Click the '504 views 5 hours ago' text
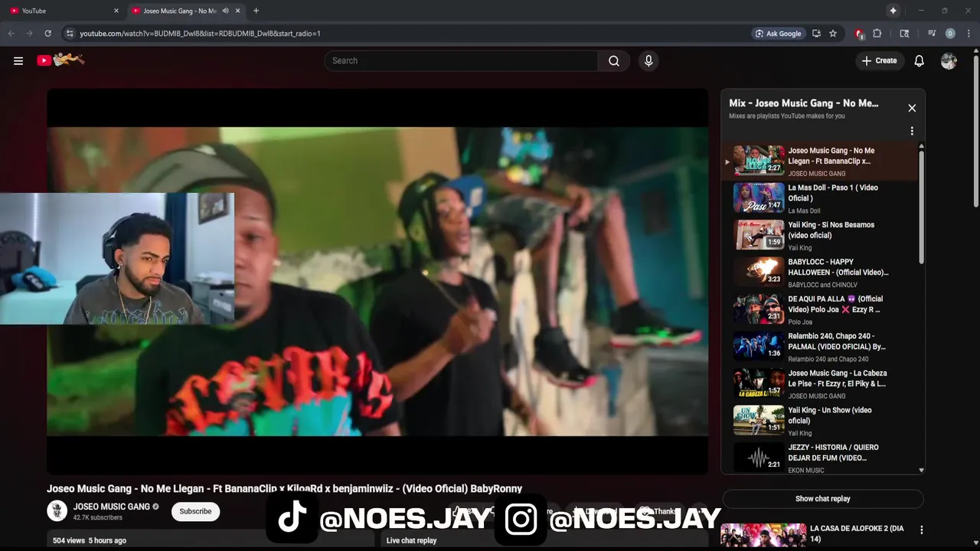The width and height of the screenshot is (980, 551). [90, 540]
